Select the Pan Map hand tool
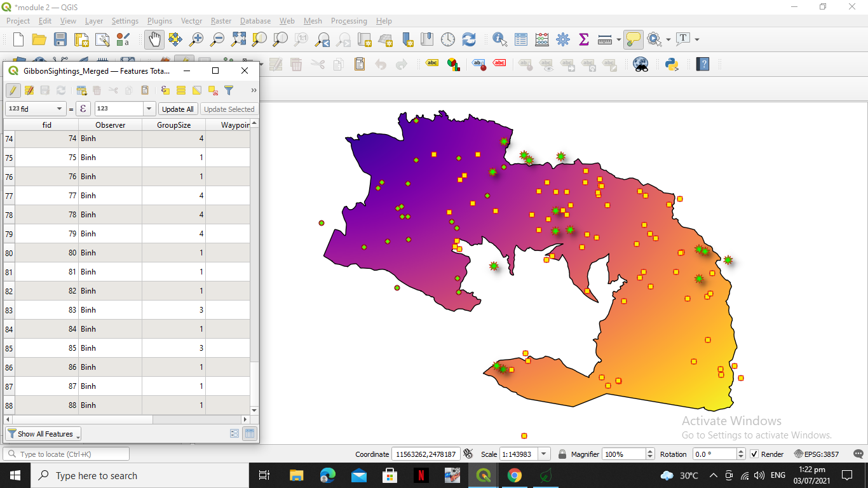This screenshot has height=488, width=868. click(x=154, y=39)
